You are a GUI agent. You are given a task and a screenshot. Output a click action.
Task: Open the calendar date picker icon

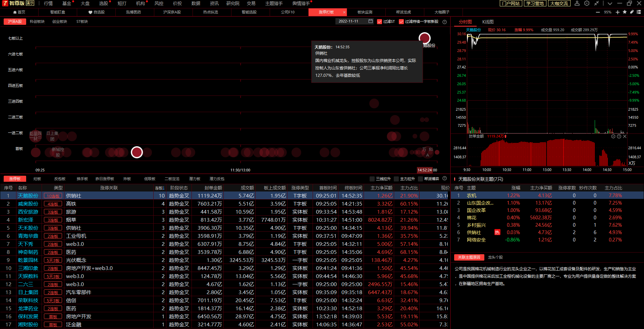(x=371, y=21)
